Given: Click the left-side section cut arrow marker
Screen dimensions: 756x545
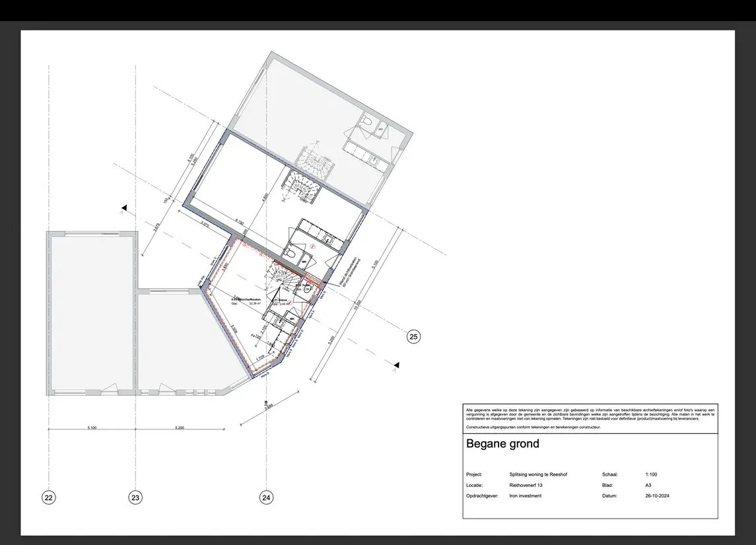Looking at the screenshot, I should point(123,207).
